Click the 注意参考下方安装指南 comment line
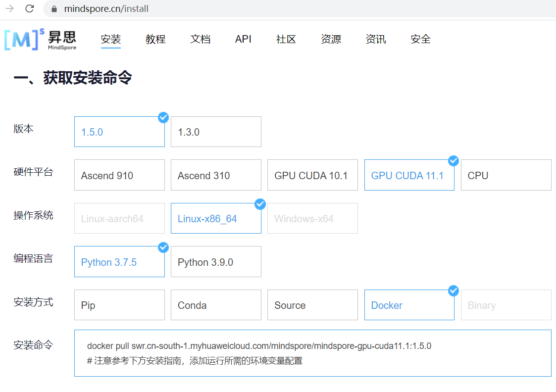 pyautogui.click(x=195, y=361)
